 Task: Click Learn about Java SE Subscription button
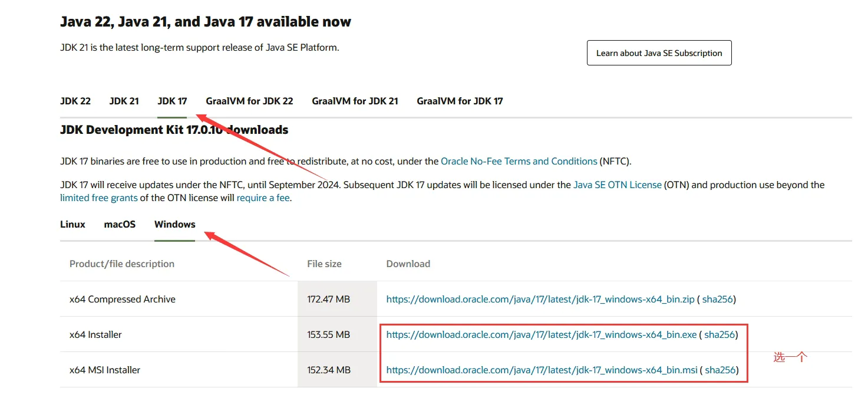point(659,53)
